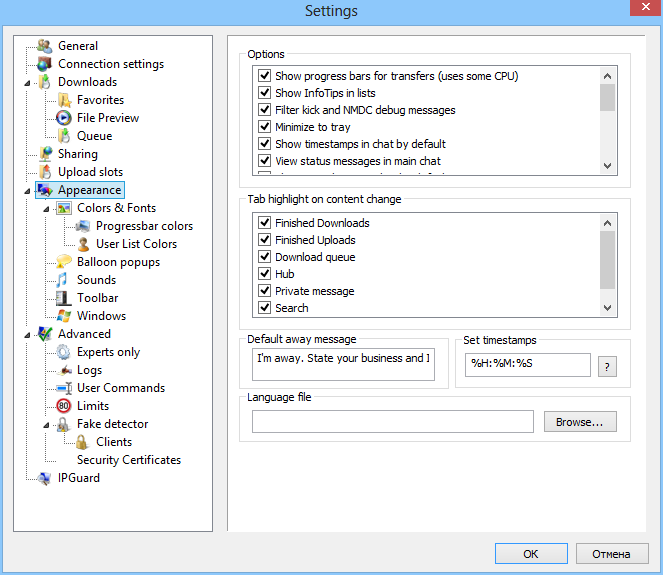The height and width of the screenshot is (575, 663).
Task: Click the File Preview icon
Action: (64, 118)
